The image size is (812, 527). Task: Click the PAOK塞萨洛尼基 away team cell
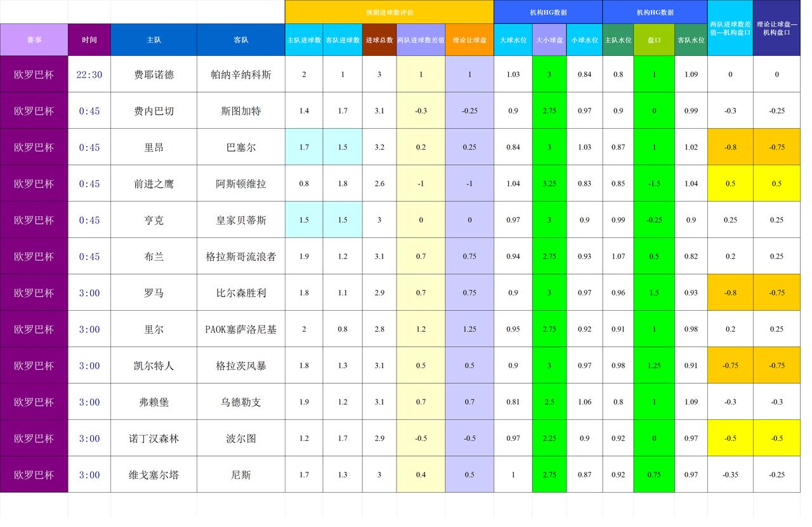click(240, 329)
